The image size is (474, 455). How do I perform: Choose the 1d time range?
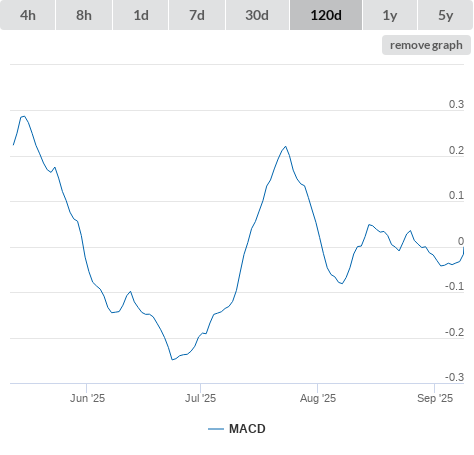[x=141, y=15]
